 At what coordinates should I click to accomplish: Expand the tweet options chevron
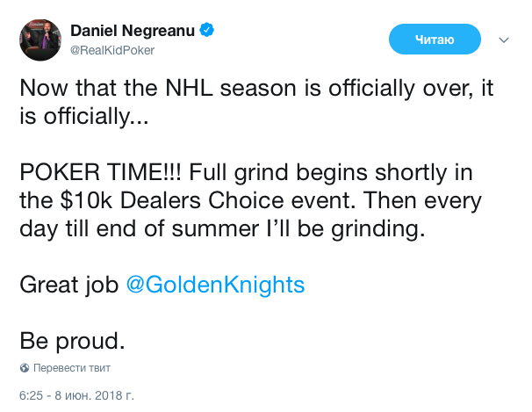504,40
